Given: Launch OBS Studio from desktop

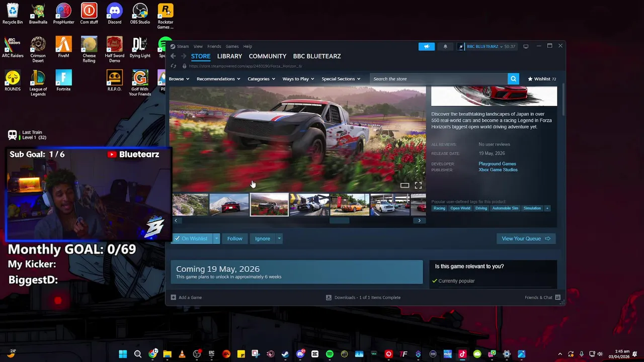Looking at the screenshot, I should [x=140, y=15].
